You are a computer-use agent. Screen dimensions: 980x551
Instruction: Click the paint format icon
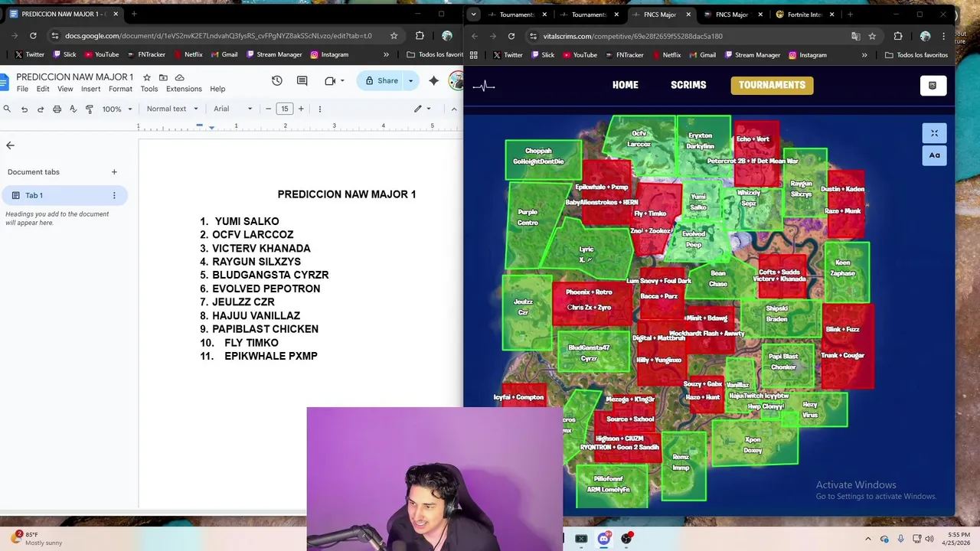pyautogui.click(x=89, y=109)
